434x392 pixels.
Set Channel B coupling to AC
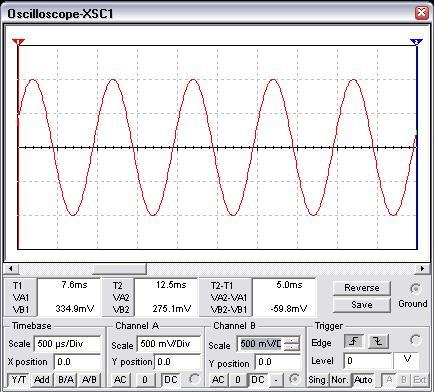(218, 380)
